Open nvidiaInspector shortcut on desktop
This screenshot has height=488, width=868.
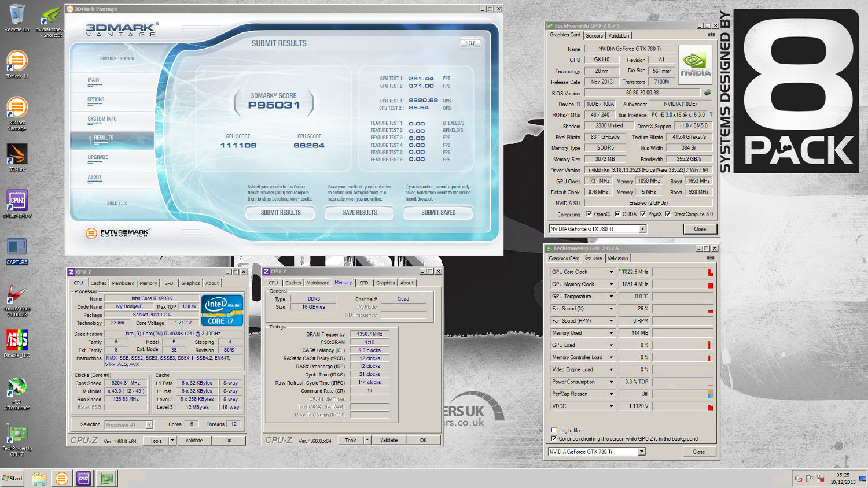pos(50,22)
